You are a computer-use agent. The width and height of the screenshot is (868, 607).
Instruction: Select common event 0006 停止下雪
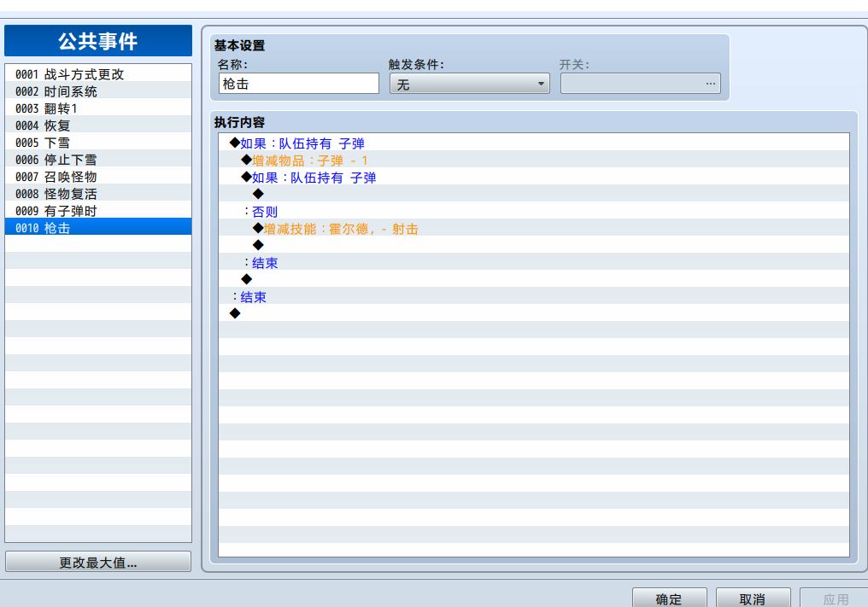[98, 160]
